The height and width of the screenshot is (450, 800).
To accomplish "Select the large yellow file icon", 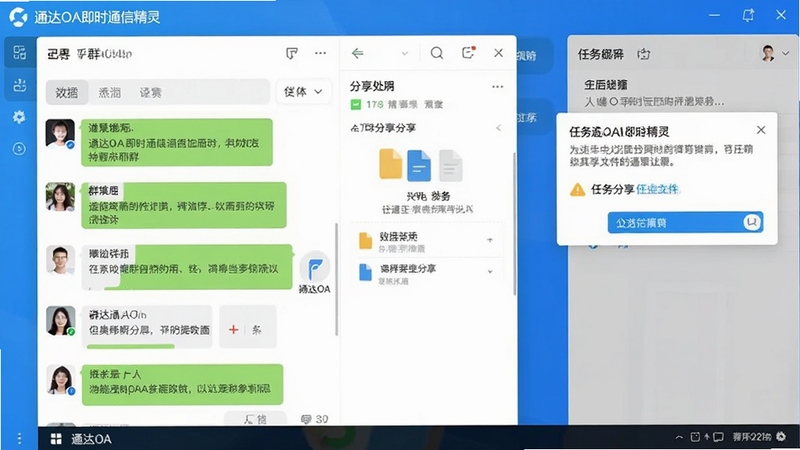I will tap(391, 164).
